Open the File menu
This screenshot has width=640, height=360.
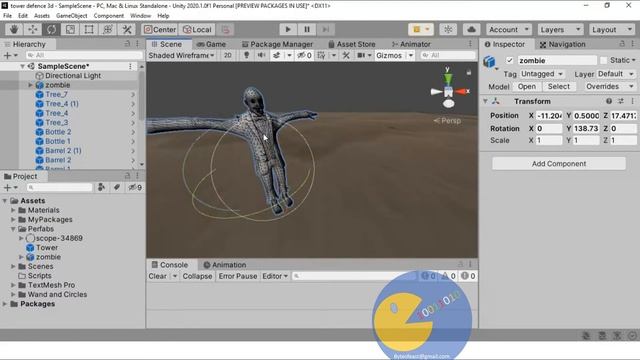7,16
